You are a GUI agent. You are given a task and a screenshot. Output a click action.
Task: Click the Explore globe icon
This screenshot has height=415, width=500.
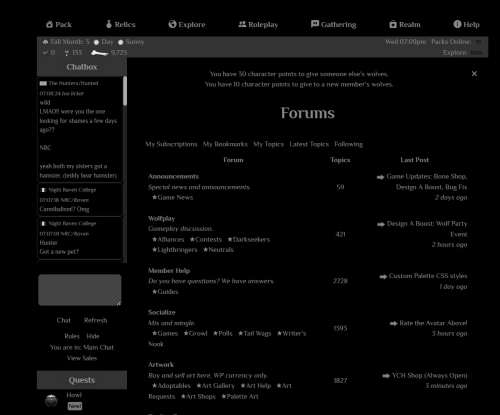click(172, 24)
